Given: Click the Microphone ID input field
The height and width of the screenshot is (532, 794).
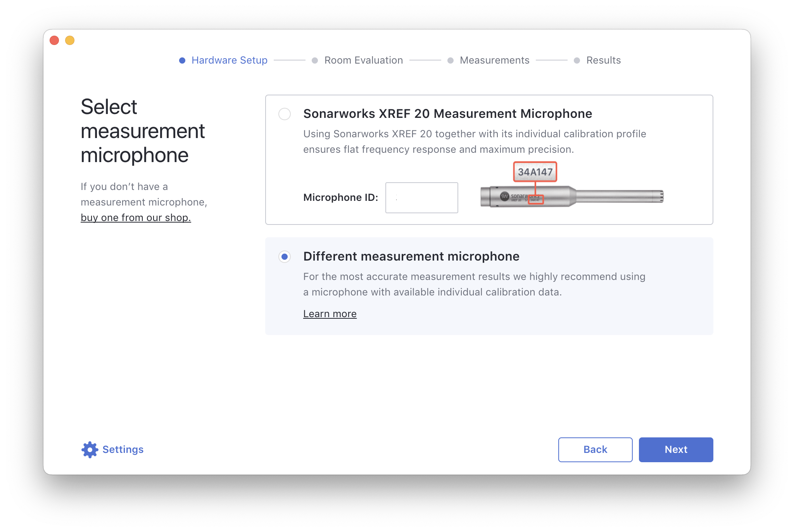Looking at the screenshot, I should click(421, 198).
